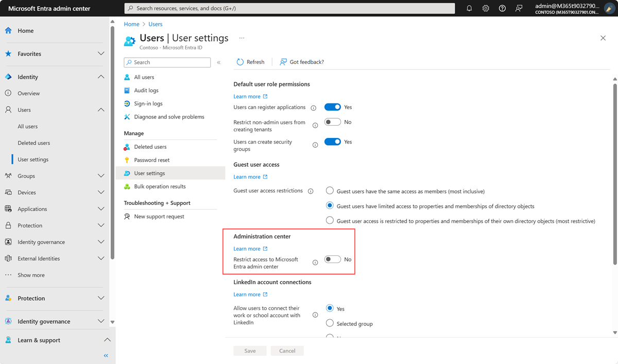618x364 pixels.
Task: Enable Restrict access to Microsoft Entra admin center
Action: tap(333, 259)
